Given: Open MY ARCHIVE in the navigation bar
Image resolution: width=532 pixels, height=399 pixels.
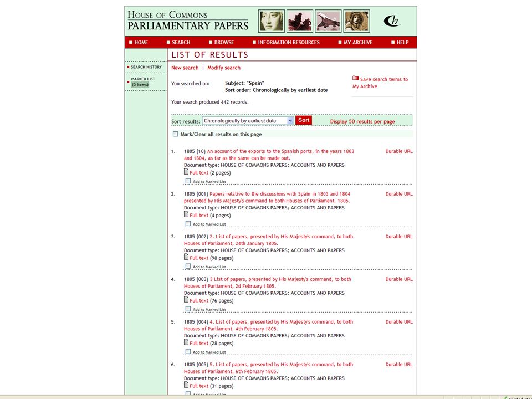Looking at the screenshot, I should coord(358,43).
